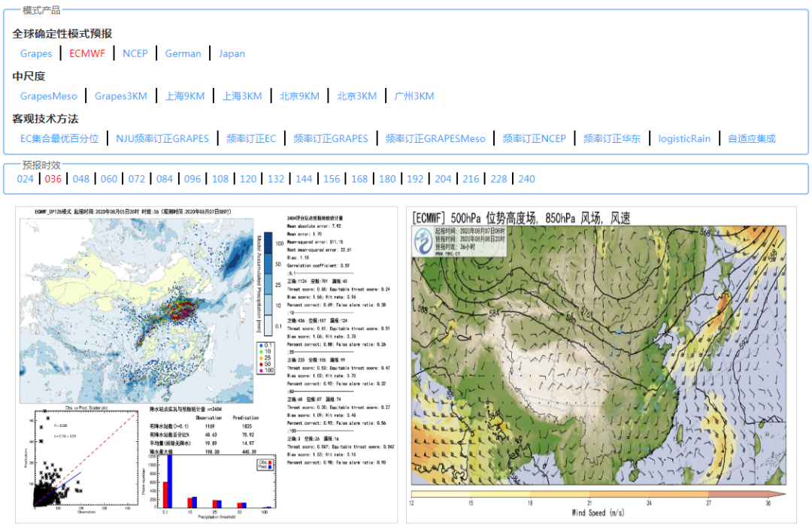Screen dimensions: 812x530
Task: Switch forecast lead time to 216
Action: click(471, 179)
